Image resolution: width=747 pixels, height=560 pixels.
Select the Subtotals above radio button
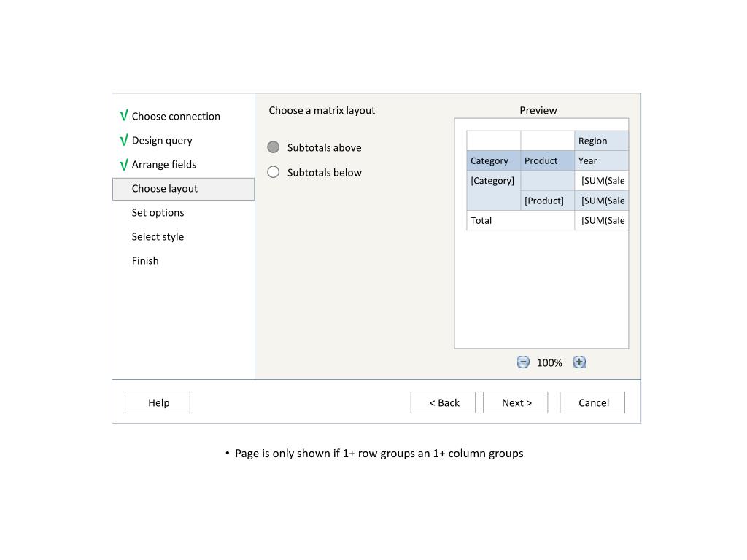click(x=274, y=147)
